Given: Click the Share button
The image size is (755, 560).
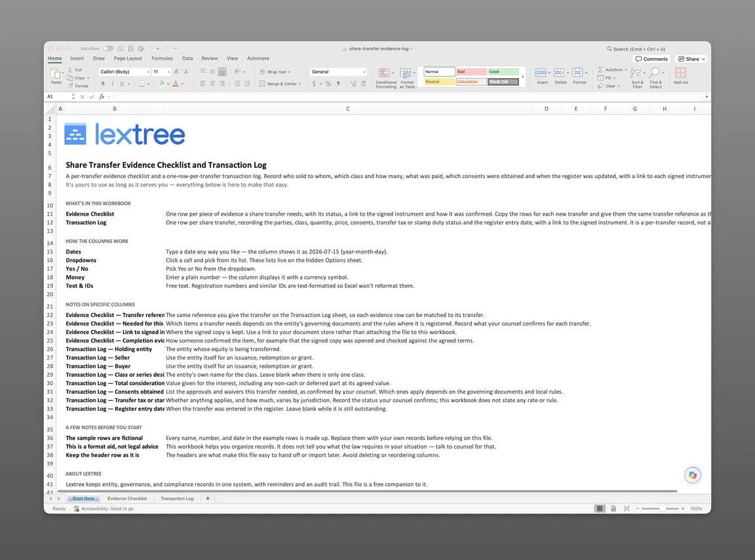Looking at the screenshot, I should tap(692, 59).
